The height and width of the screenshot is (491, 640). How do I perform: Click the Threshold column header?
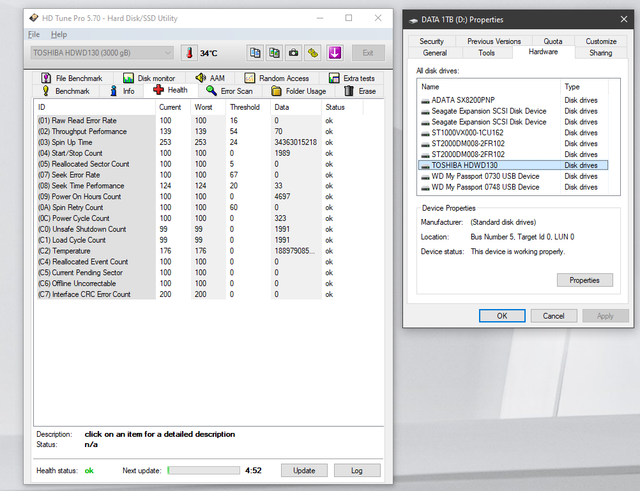pyautogui.click(x=248, y=107)
